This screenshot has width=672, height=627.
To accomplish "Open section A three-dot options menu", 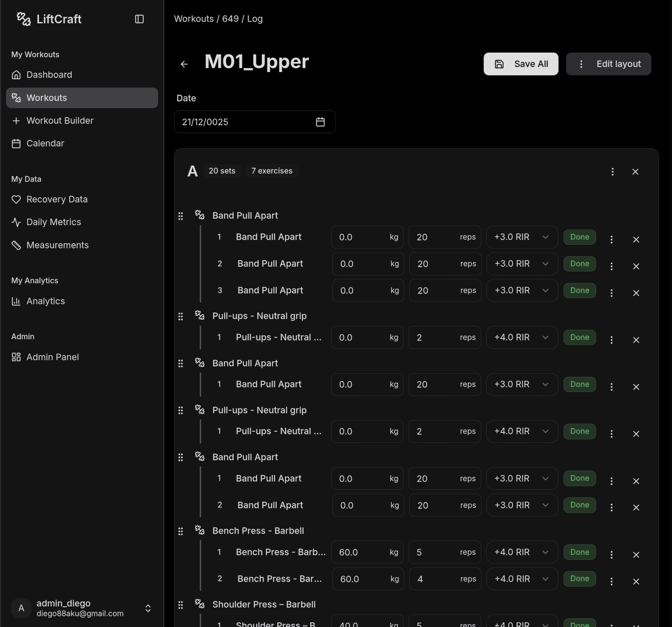I will click(x=612, y=172).
